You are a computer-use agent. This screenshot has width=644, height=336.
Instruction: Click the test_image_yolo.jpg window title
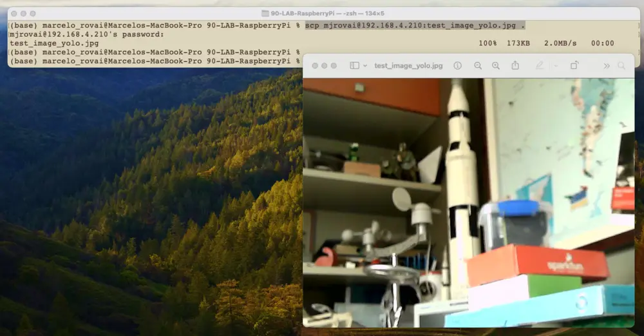pos(408,66)
